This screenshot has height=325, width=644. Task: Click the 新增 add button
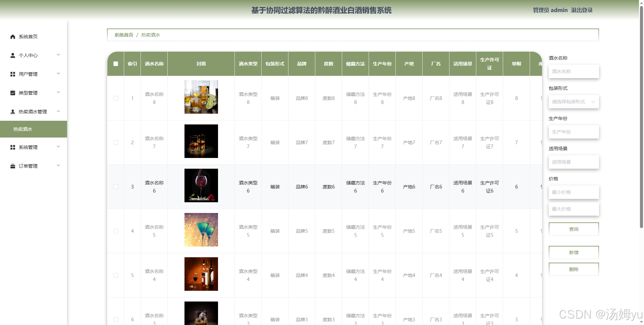[x=574, y=253]
